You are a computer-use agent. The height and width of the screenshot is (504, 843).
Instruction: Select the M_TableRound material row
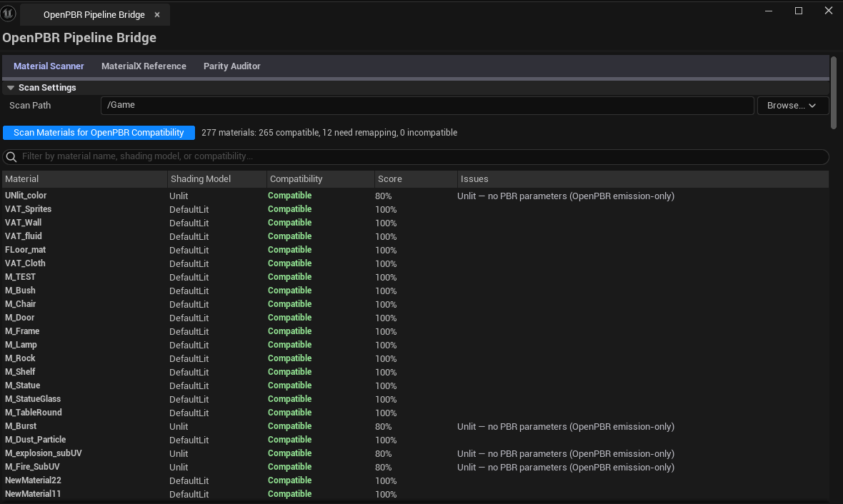point(416,413)
